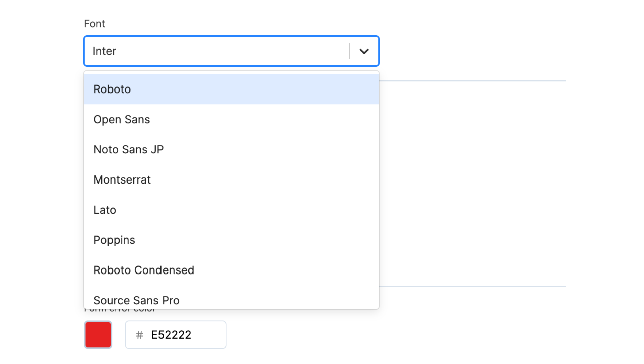644x364 pixels.
Task: Click the hash symbol before hex value
Action: coord(140,335)
